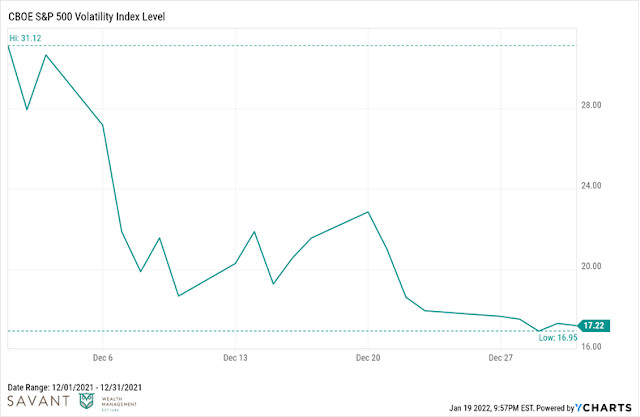Click the Dec 6 axis label
Viewport: 640px width, 417px height.
[x=102, y=358]
